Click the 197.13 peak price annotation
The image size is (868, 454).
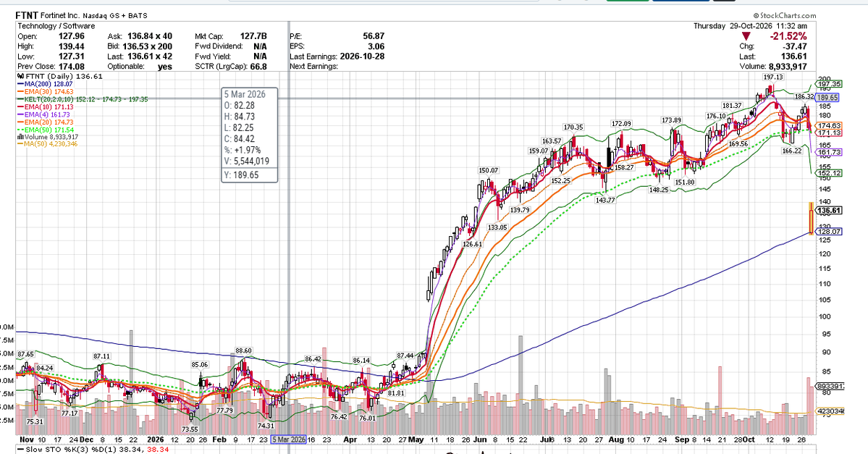point(772,77)
